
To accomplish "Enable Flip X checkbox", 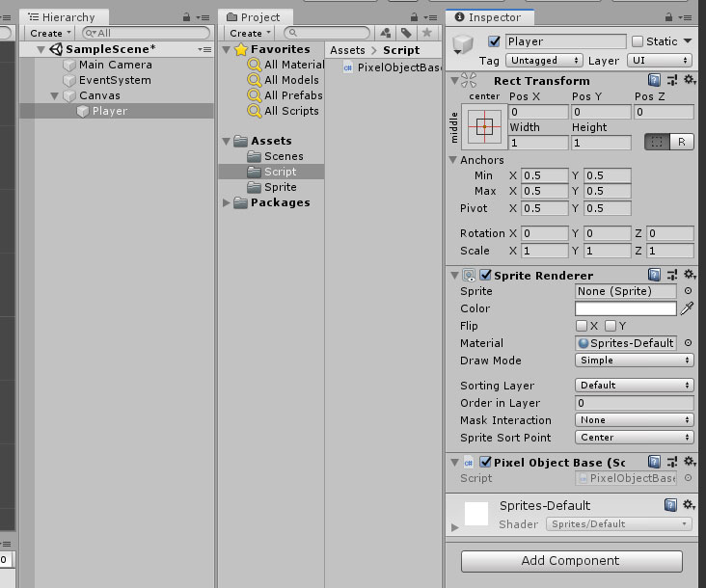I will coord(582,326).
